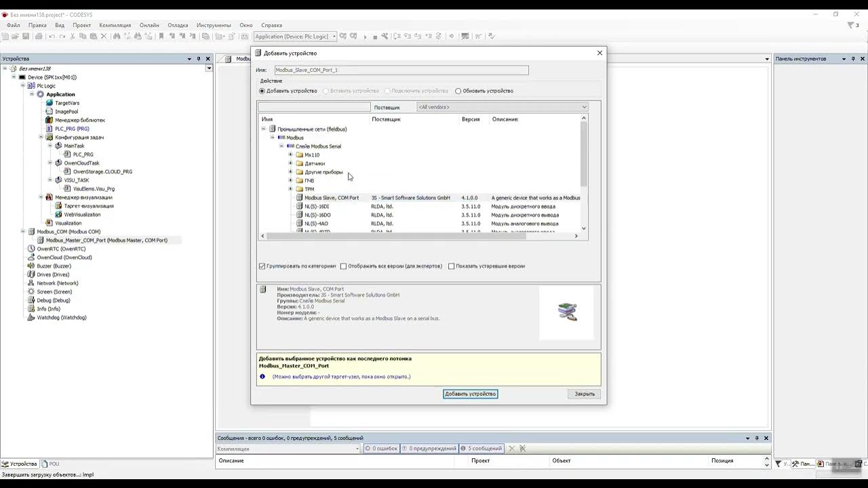Enable Показать устаревшие версии checkbox
Viewport: 868px width, 488px height.
(452, 266)
